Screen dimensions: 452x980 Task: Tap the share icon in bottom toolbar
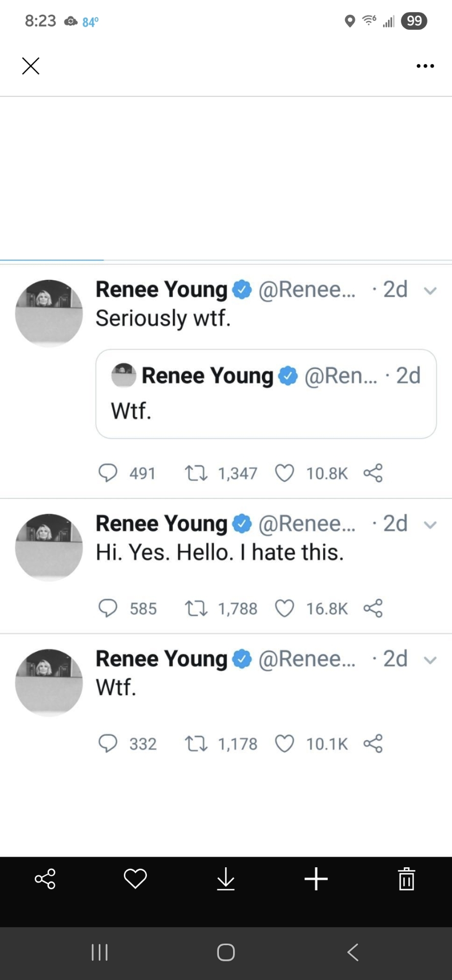click(45, 879)
